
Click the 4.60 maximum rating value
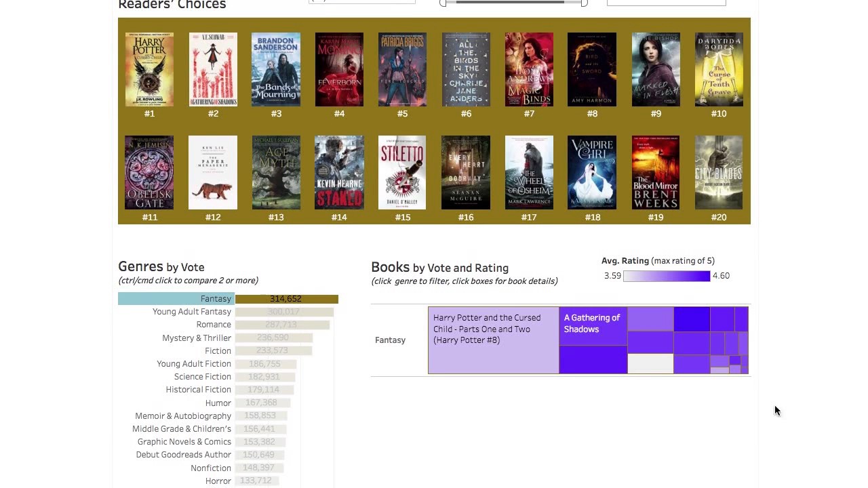(721, 276)
